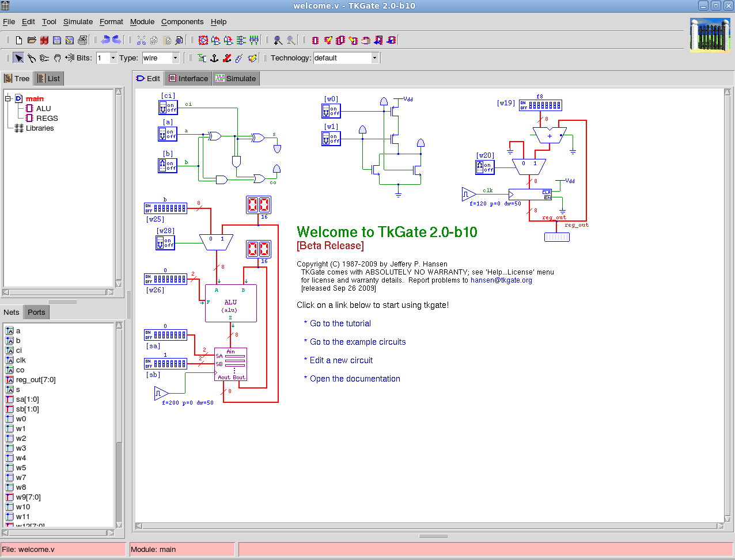Open the Components menu
735x560 pixels.
tap(183, 22)
